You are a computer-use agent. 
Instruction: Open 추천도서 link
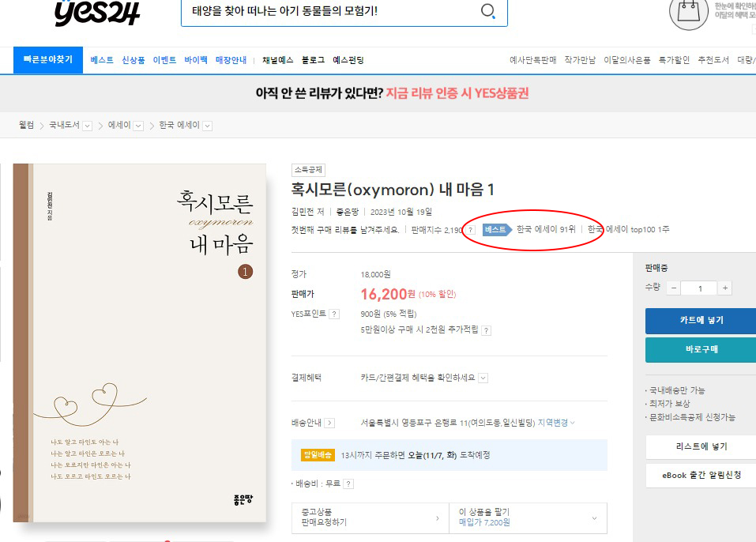(713, 60)
